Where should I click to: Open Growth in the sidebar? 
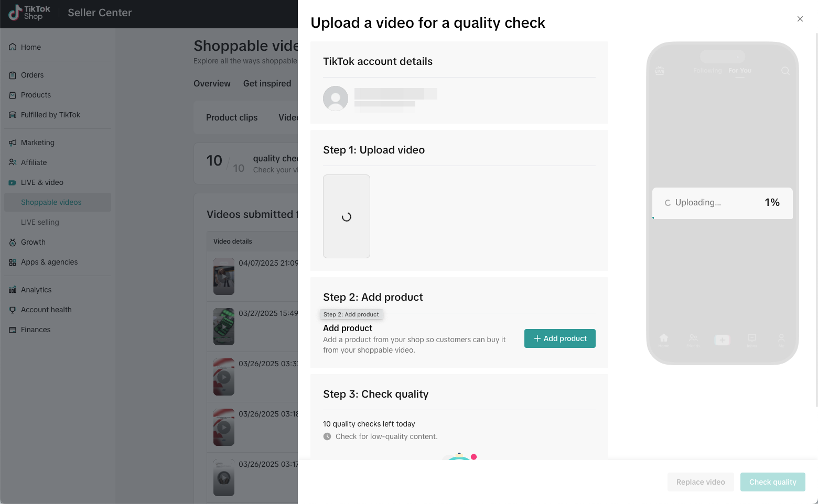tap(33, 243)
